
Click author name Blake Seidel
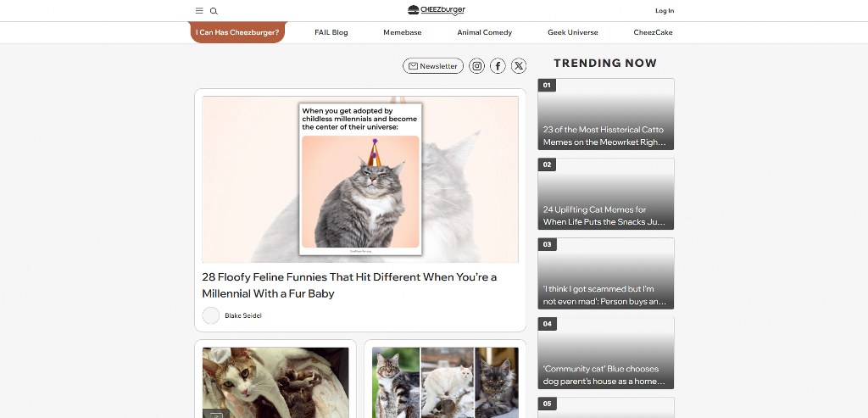point(243,315)
